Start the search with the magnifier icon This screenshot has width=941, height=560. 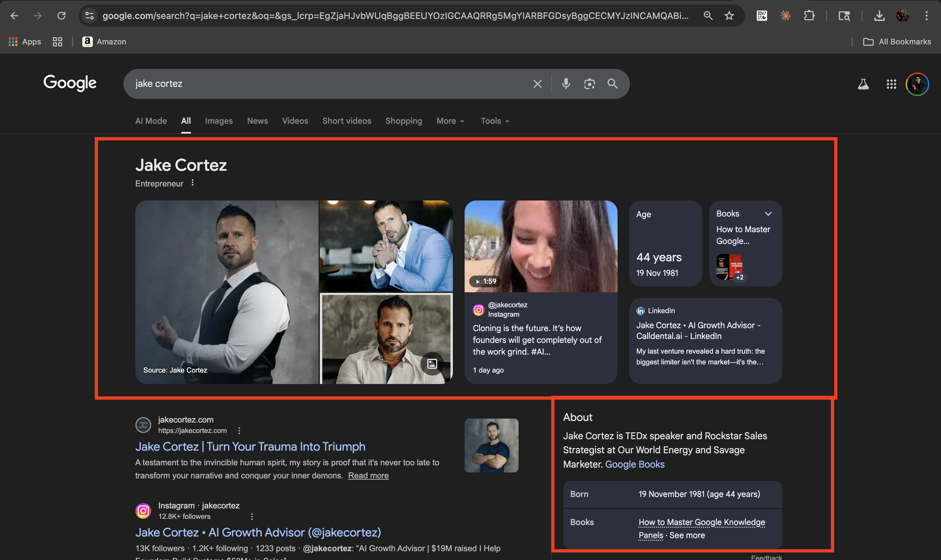[613, 84]
